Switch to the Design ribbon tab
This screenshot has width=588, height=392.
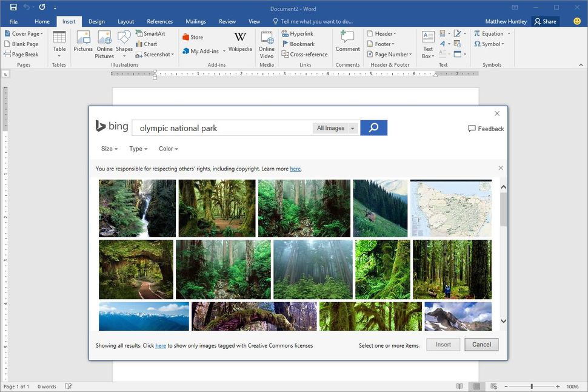coord(96,21)
